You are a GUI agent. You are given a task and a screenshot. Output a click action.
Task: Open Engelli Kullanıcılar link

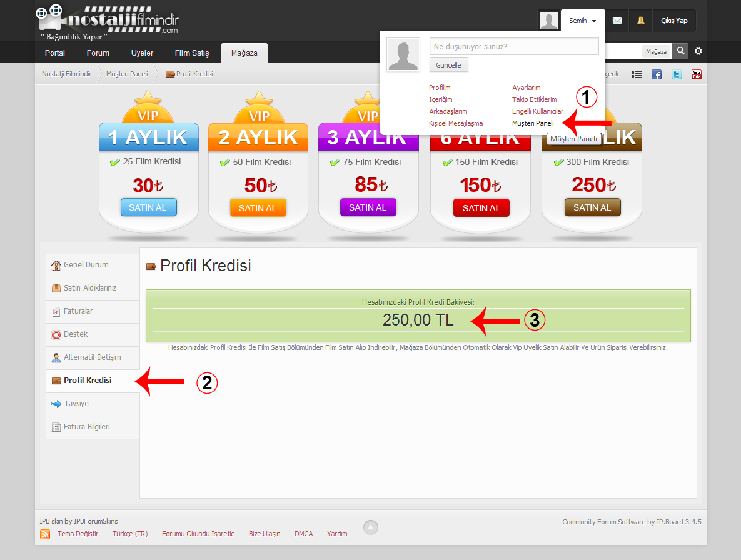pos(537,111)
